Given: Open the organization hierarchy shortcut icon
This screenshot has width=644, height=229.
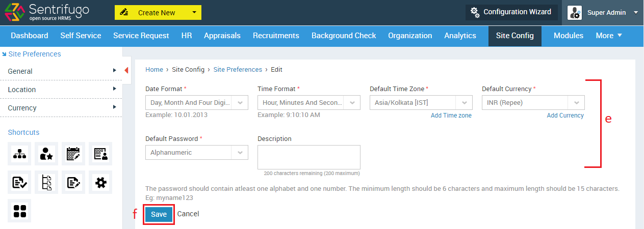Looking at the screenshot, I should (x=19, y=154).
